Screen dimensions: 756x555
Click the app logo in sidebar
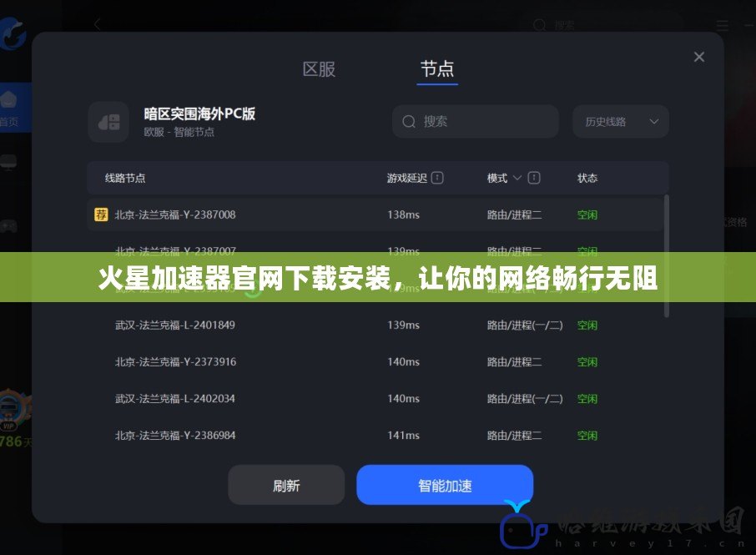point(13,33)
